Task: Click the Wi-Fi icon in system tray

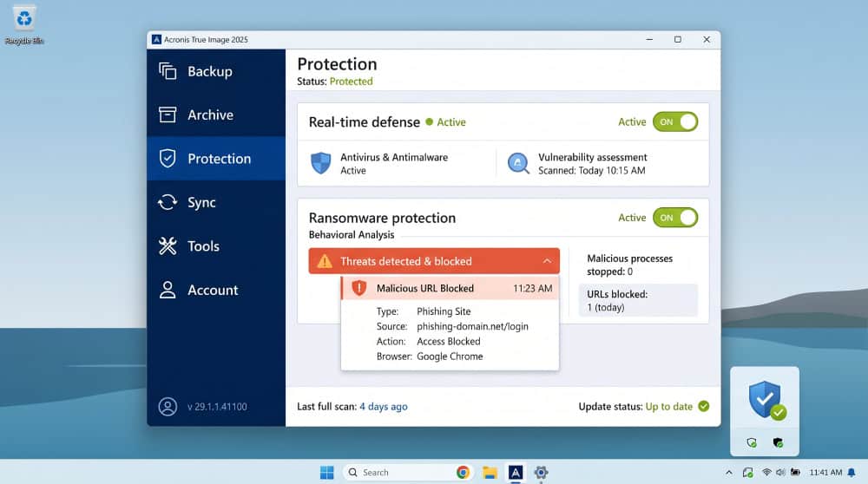Action: 766,473
